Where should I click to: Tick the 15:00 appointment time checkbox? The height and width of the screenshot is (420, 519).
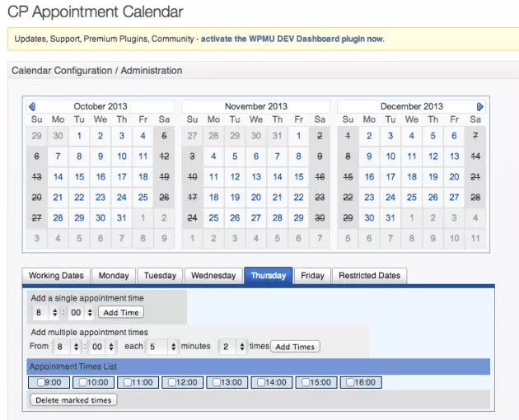pyautogui.click(x=306, y=383)
